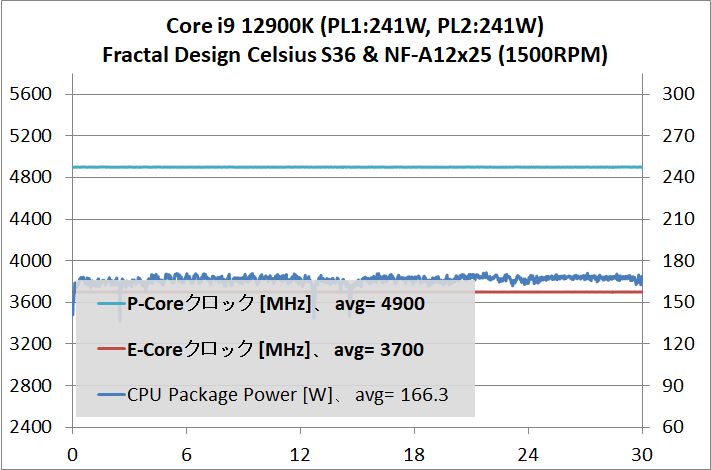Image resolution: width=711 pixels, height=470 pixels.
Task: Click x-axis label 12
Action: pos(300,455)
